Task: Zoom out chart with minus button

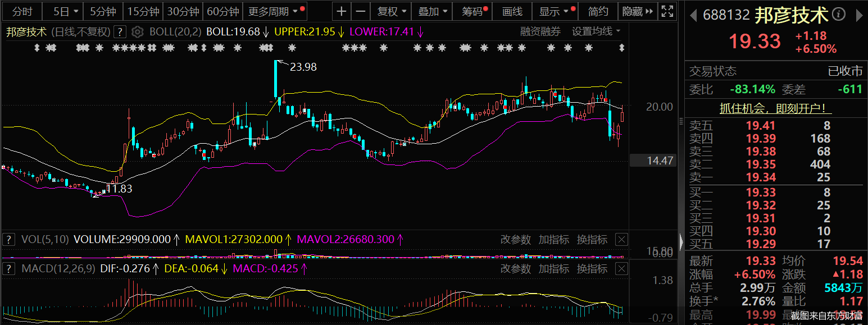Action: tap(361, 11)
